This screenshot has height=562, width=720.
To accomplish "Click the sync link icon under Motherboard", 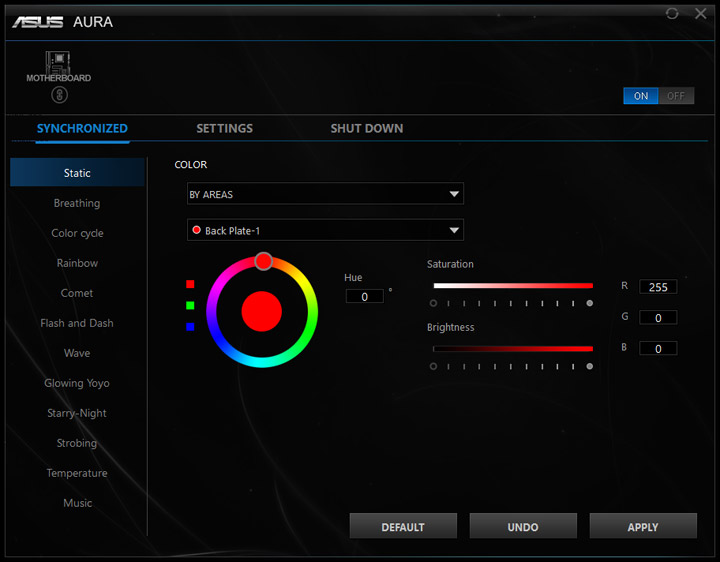I will [59, 95].
